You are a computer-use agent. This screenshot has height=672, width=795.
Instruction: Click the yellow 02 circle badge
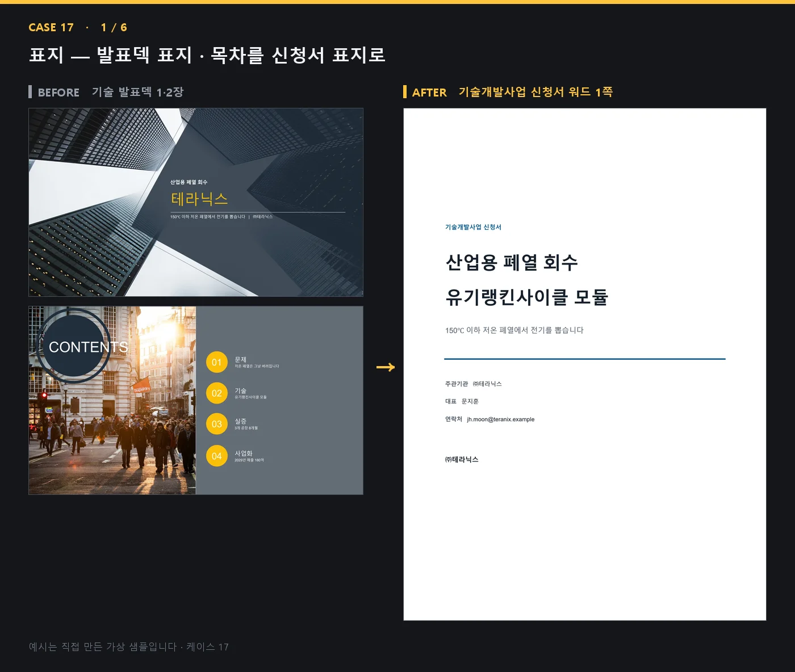(x=217, y=393)
